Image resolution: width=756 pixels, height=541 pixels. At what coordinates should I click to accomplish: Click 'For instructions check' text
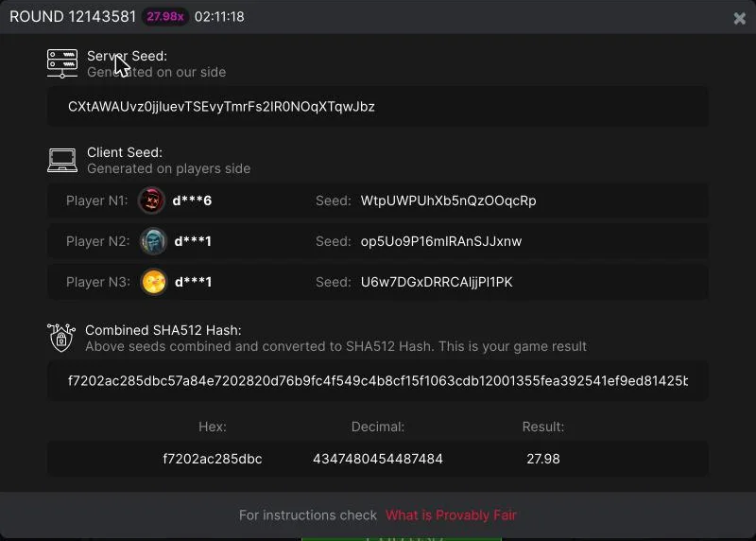pos(308,515)
